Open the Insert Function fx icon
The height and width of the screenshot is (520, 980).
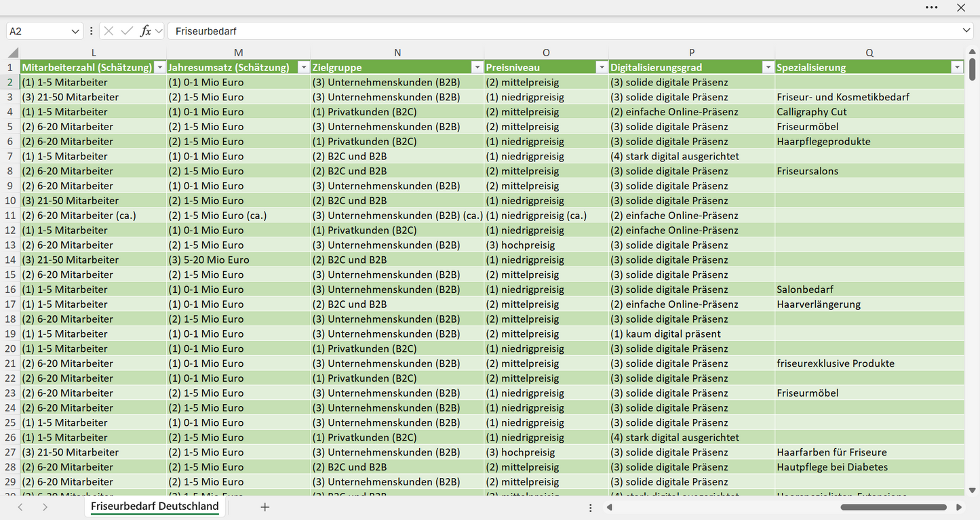click(145, 31)
